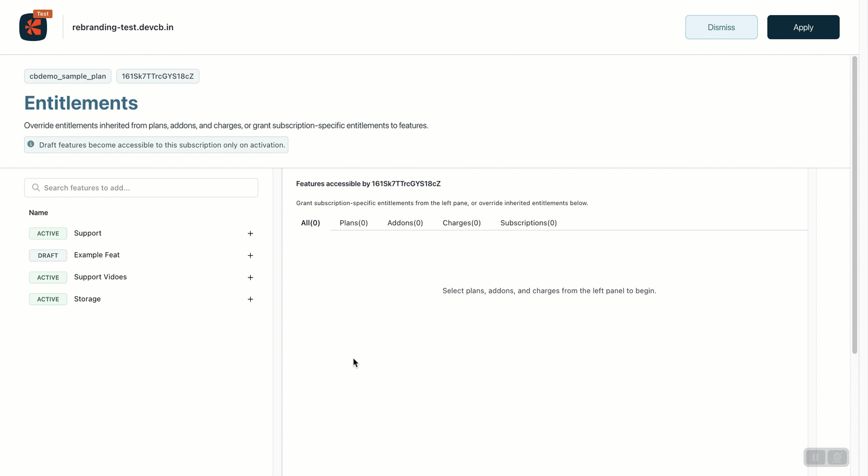Click the page vertical scrollbar
Screen dimensions: 868x476
[854, 205]
